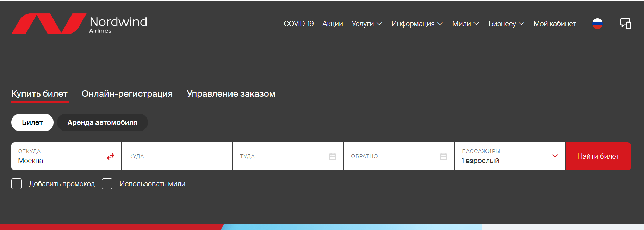
Task: Click the calendar icon in Туда field
Action: (x=333, y=156)
